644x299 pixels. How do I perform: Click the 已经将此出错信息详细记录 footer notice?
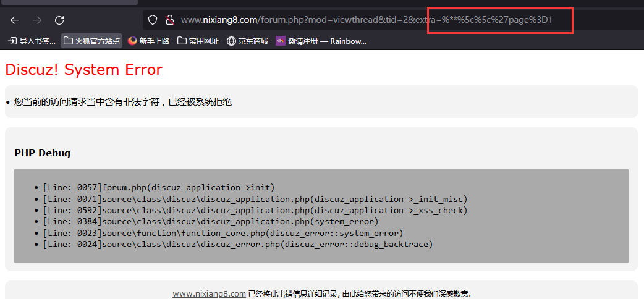360,293
